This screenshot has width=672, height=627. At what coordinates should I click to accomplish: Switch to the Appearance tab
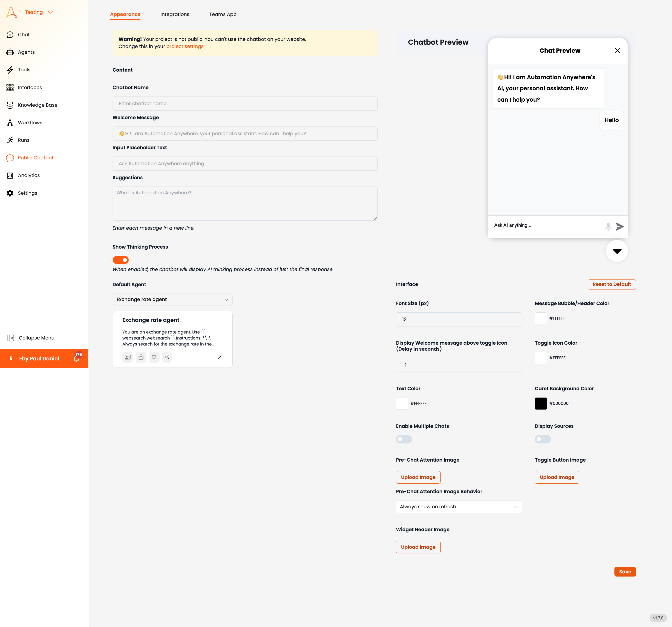click(x=125, y=14)
